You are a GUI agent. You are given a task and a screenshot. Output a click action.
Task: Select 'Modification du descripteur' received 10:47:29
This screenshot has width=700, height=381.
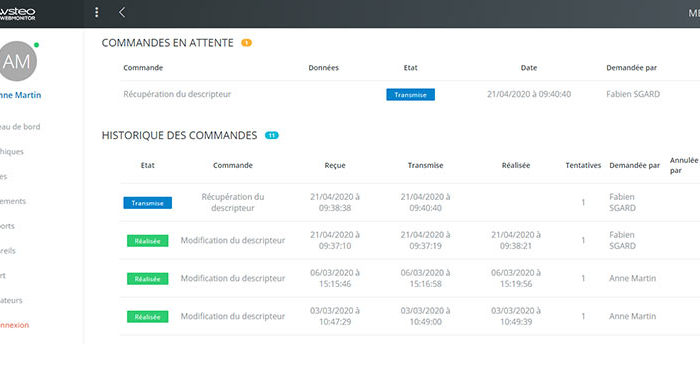click(233, 316)
